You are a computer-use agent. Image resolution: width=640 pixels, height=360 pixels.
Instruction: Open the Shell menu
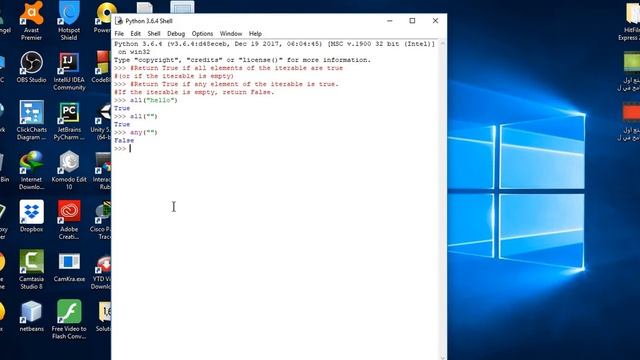tap(153, 33)
